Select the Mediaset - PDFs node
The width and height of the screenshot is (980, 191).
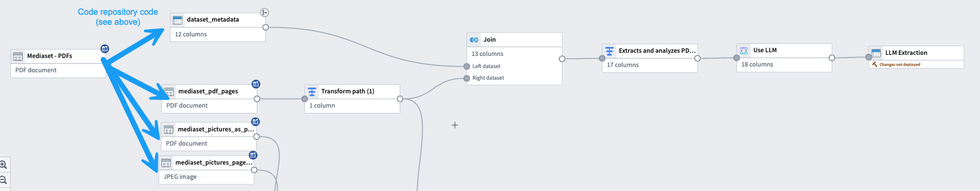(58, 63)
